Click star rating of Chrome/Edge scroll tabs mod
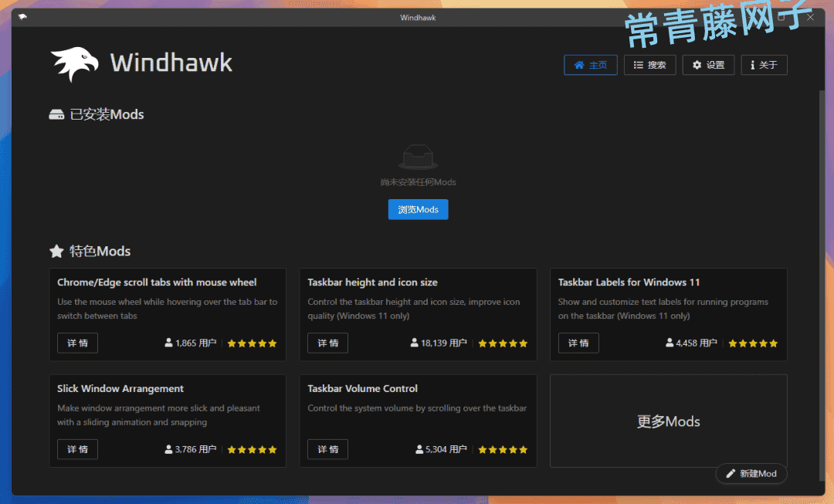 click(252, 343)
